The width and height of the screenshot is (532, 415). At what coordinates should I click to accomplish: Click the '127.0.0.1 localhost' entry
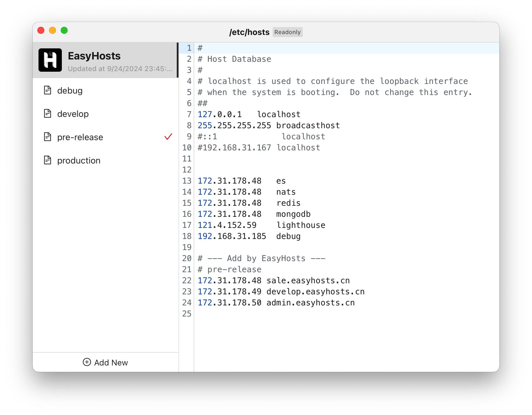pyautogui.click(x=249, y=114)
